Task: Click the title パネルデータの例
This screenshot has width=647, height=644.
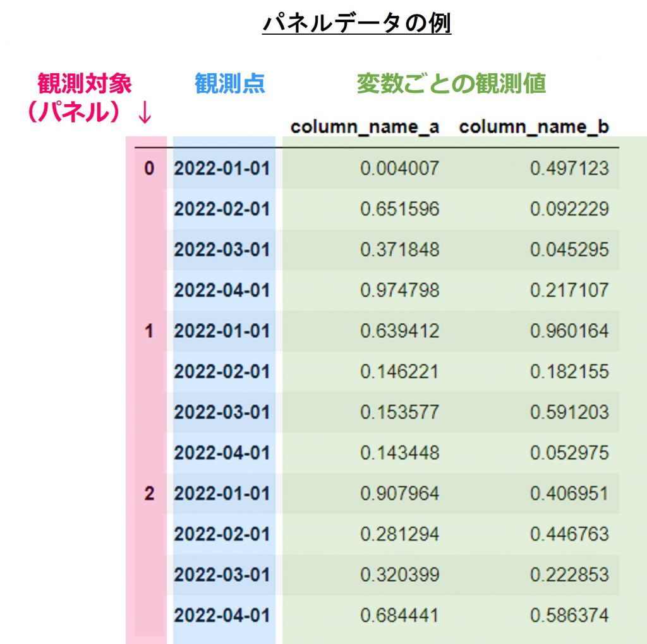Action: point(356,25)
